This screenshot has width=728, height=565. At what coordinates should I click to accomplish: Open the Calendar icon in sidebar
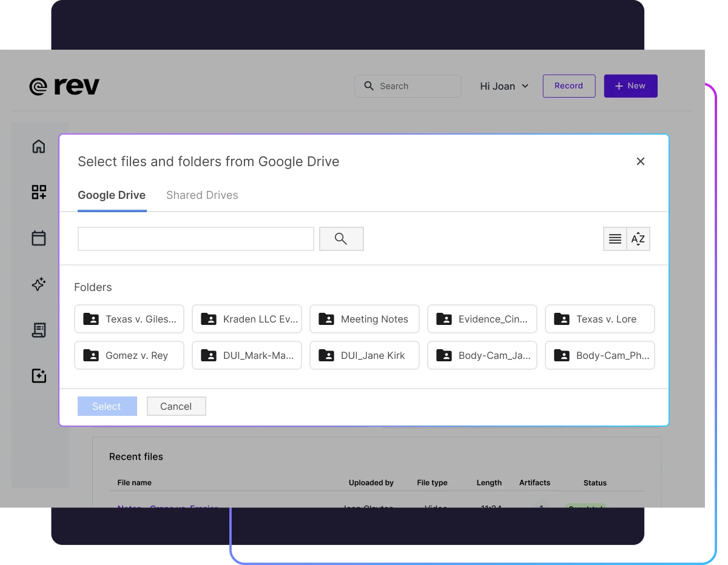click(39, 238)
